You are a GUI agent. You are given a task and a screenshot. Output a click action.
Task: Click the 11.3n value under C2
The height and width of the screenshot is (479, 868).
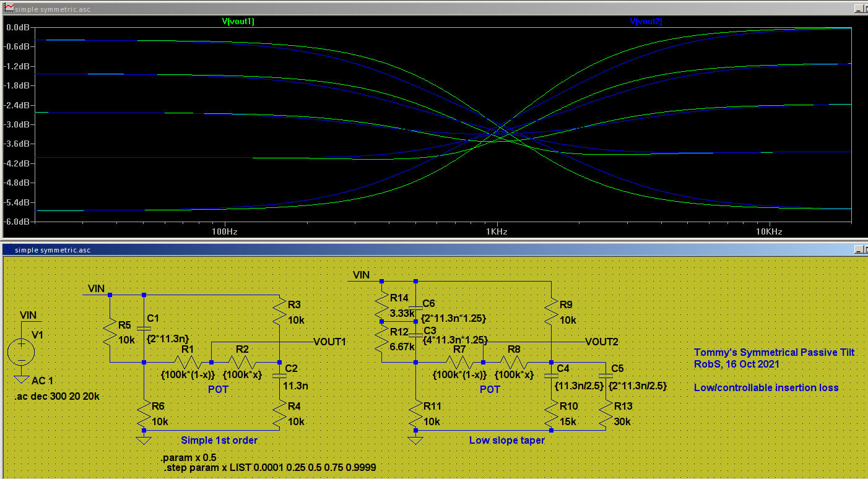pyautogui.click(x=295, y=385)
